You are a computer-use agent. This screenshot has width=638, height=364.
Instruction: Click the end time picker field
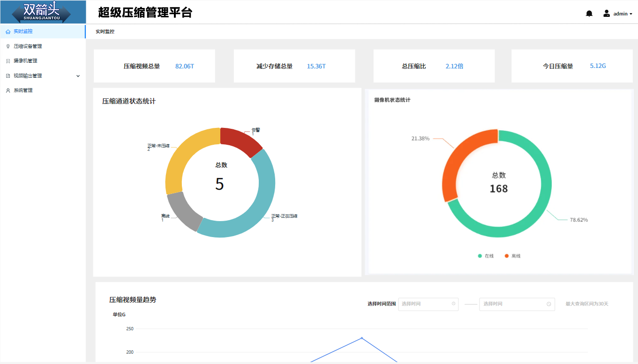click(517, 304)
